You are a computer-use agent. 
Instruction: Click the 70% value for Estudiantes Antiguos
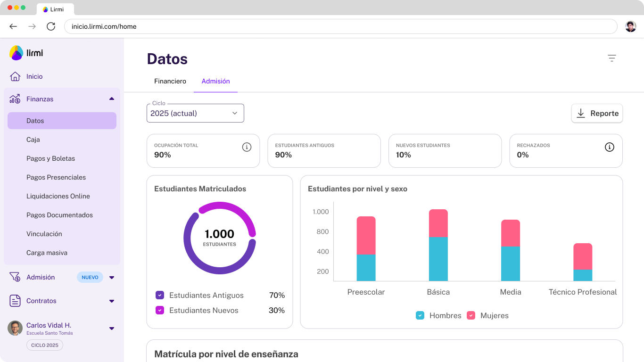coord(277,296)
